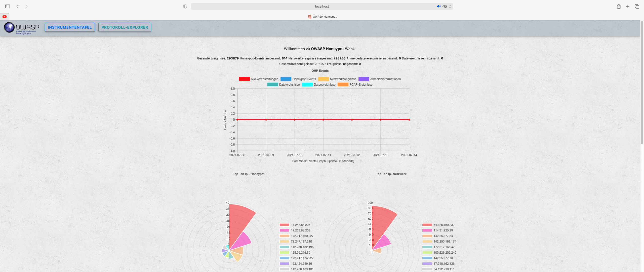This screenshot has height=272, width=644.
Task: Click the data point above 2021-07-13
Action: pos(381,120)
